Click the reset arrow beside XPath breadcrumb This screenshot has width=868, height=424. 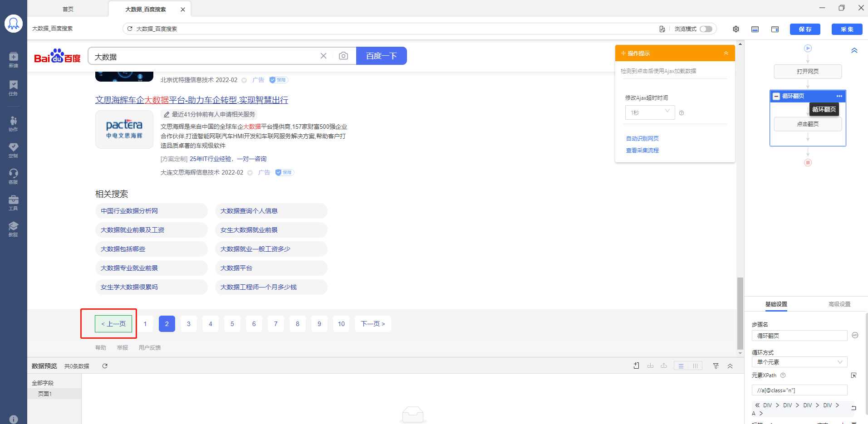pos(853,408)
